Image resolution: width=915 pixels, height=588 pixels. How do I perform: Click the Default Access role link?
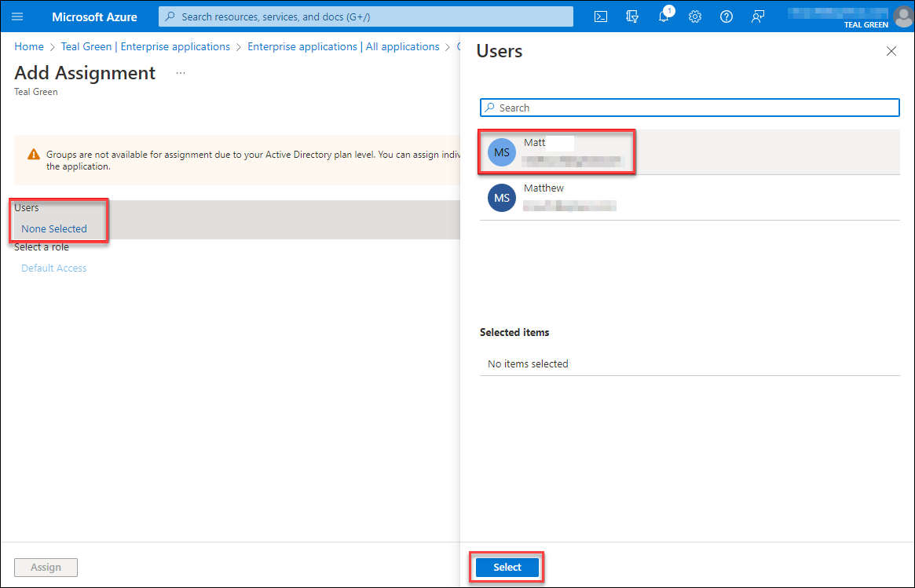(x=53, y=268)
